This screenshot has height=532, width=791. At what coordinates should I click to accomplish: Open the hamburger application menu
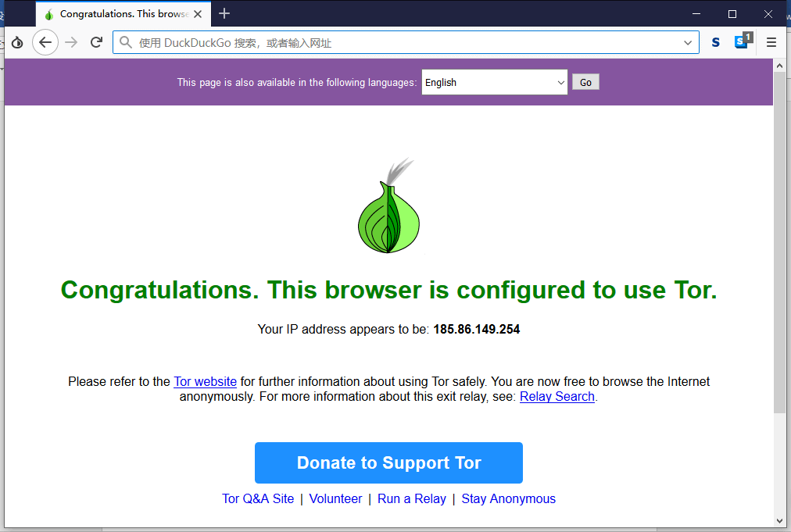(x=771, y=42)
